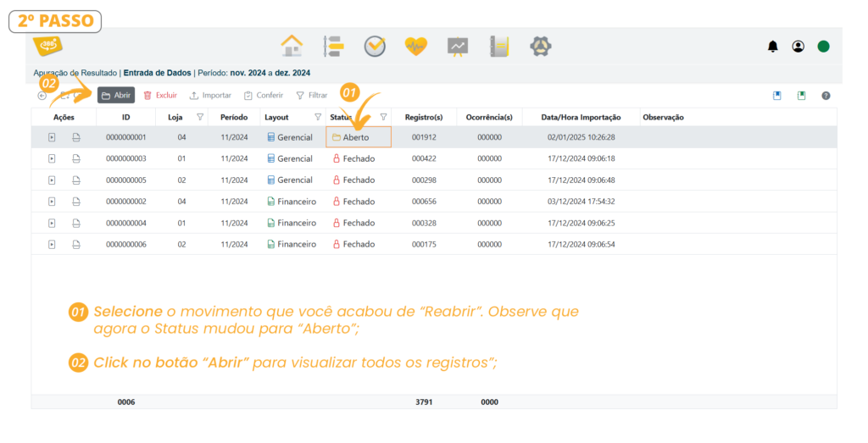This screenshot has height=443, width=868.
Task: Click the document action icon for ID 0000000003
Action: click(76, 158)
